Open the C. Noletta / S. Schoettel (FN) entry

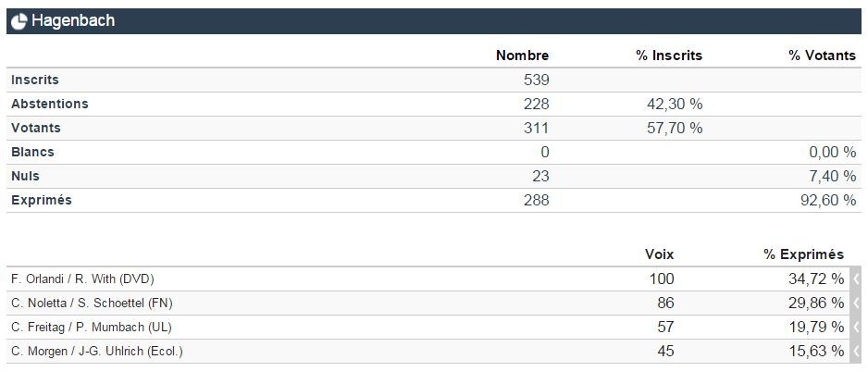point(92,303)
